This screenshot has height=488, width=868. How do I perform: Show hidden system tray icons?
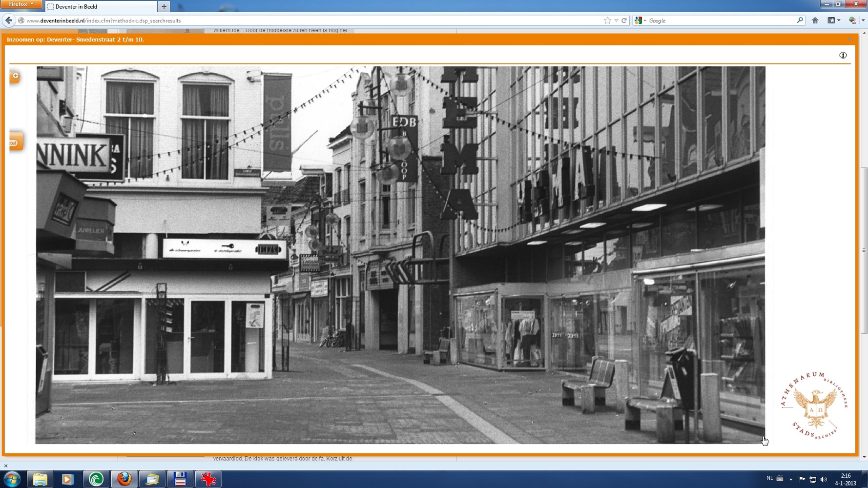pyautogui.click(x=791, y=479)
